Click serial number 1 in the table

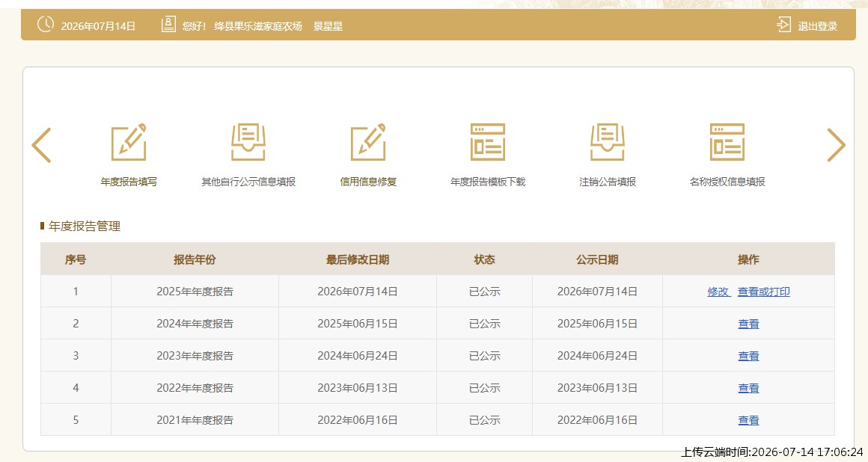click(76, 292)
